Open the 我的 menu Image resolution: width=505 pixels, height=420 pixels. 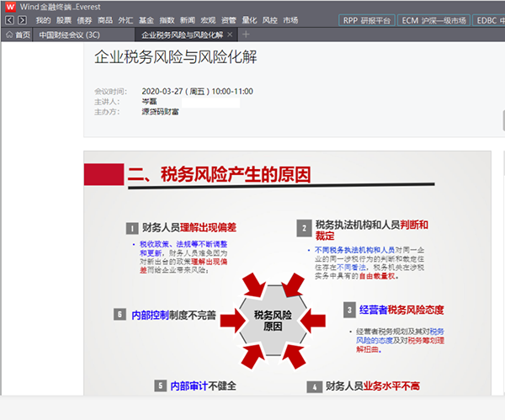click(43, 19)
